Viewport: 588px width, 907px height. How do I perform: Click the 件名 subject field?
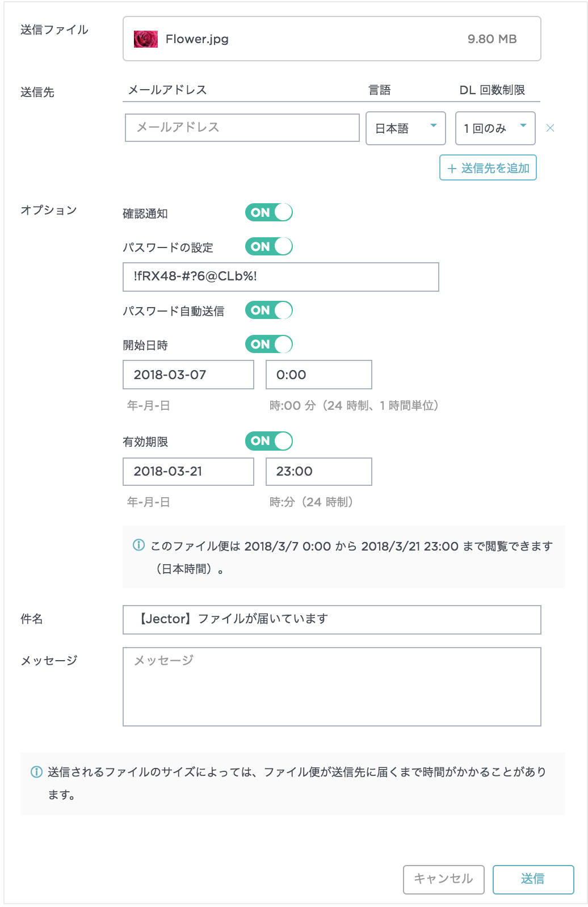tap(332, 620)
